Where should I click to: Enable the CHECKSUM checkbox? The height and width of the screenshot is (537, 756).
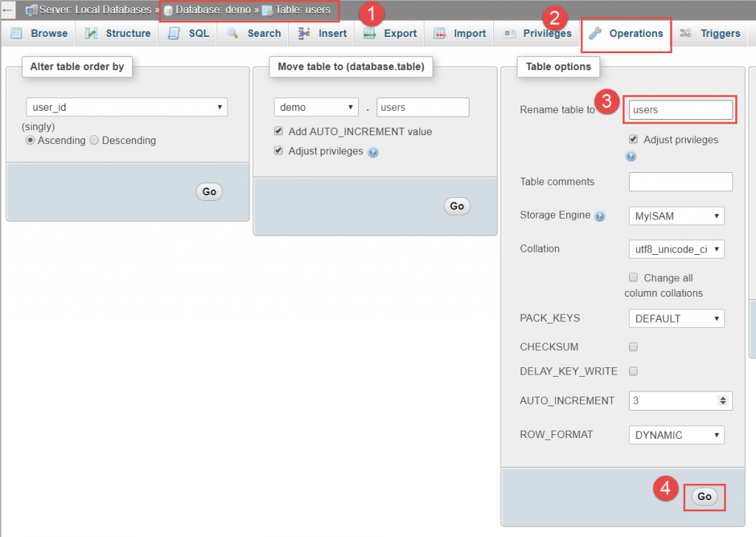(x=633, y=346)
